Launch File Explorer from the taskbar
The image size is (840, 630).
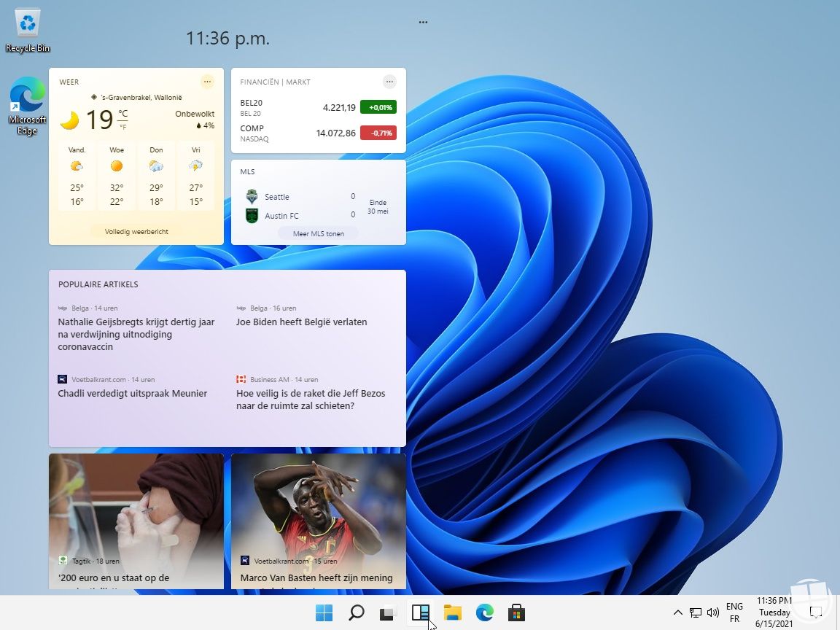pyautogui.click(x=453, y=612)
